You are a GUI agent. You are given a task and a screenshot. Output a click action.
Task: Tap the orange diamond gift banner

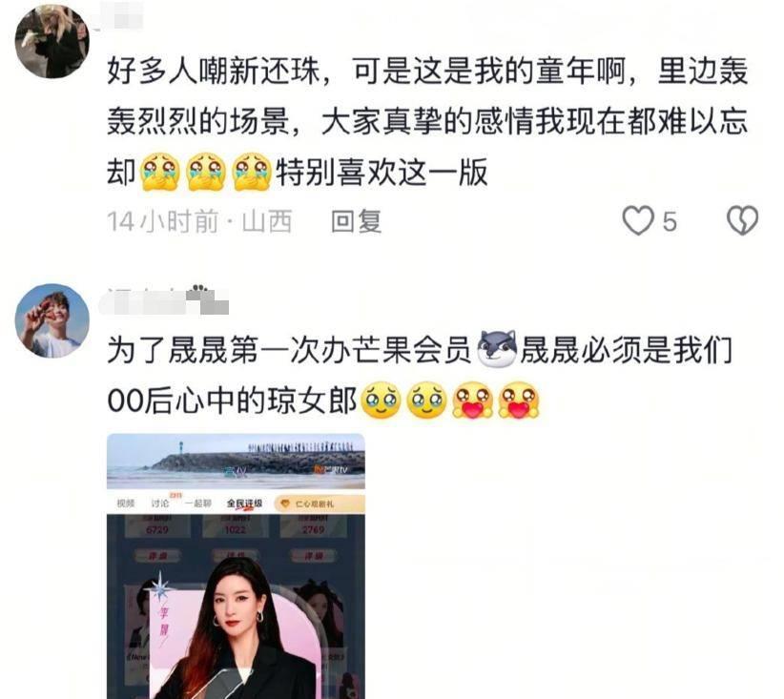(x=319, y=504)
